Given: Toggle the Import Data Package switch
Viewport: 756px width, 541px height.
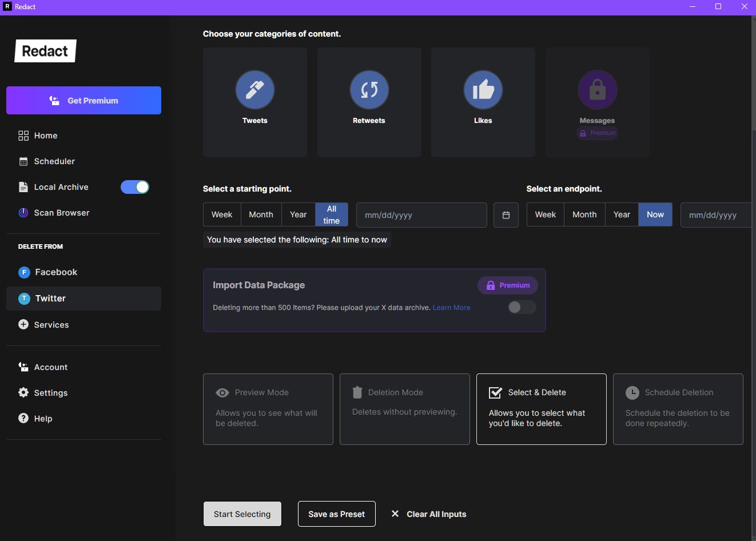Looking at the screenshot, I should [x=522, y=307].
